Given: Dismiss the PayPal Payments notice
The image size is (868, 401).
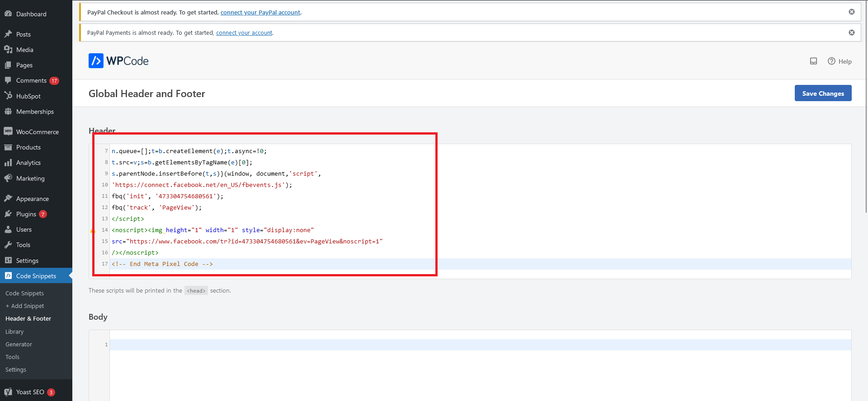Looking at the screenshot, I should (851, 33).
